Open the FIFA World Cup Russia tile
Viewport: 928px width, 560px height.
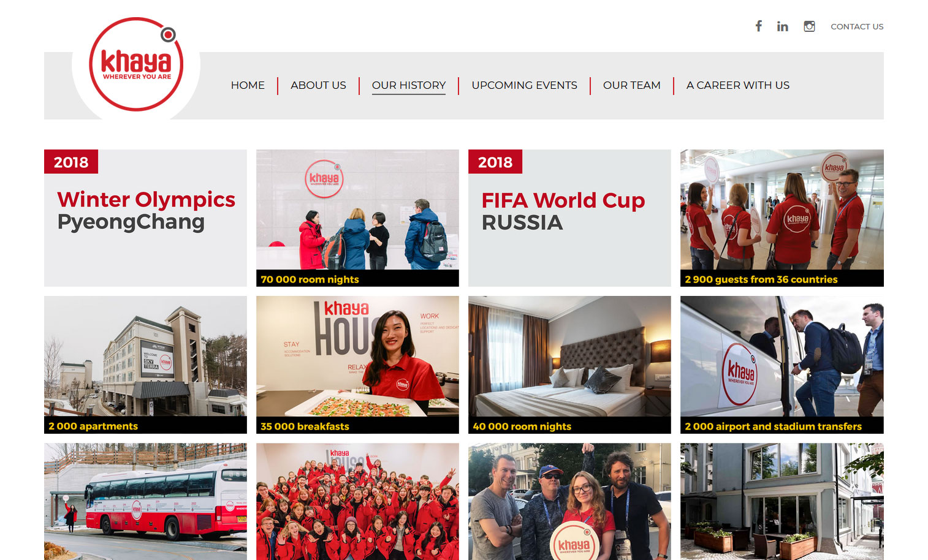click(x=569, y=218)
